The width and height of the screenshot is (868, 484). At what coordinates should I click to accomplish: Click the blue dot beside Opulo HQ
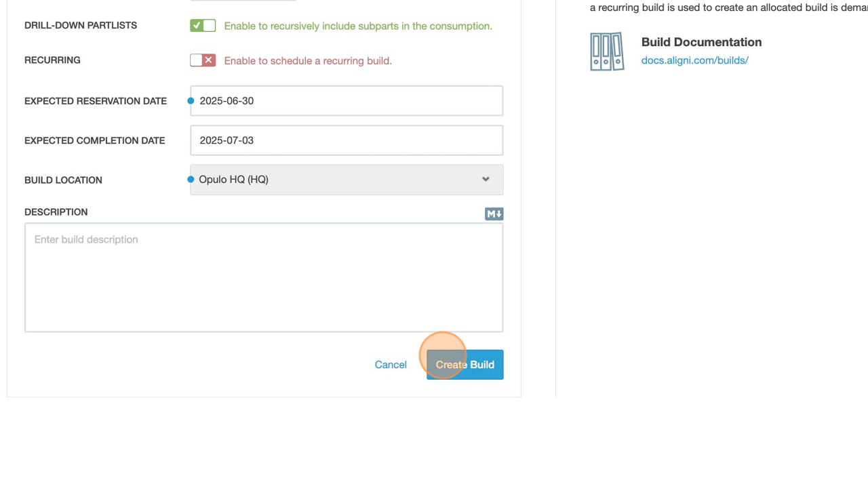pos(191,180)
